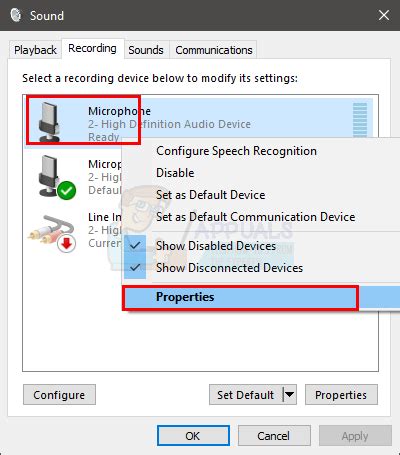Click the Microphone volume level meter
Image resolution: width=400 pixels, height=455 pixels.
pyautogui.click(x=360, y=120)
